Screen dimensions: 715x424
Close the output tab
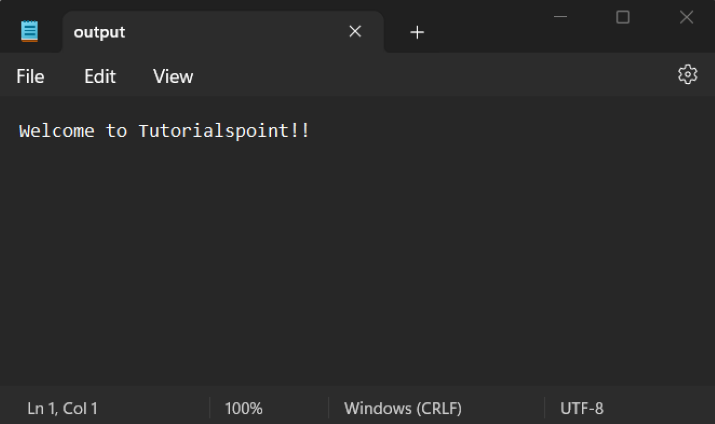tap(355, 32)
